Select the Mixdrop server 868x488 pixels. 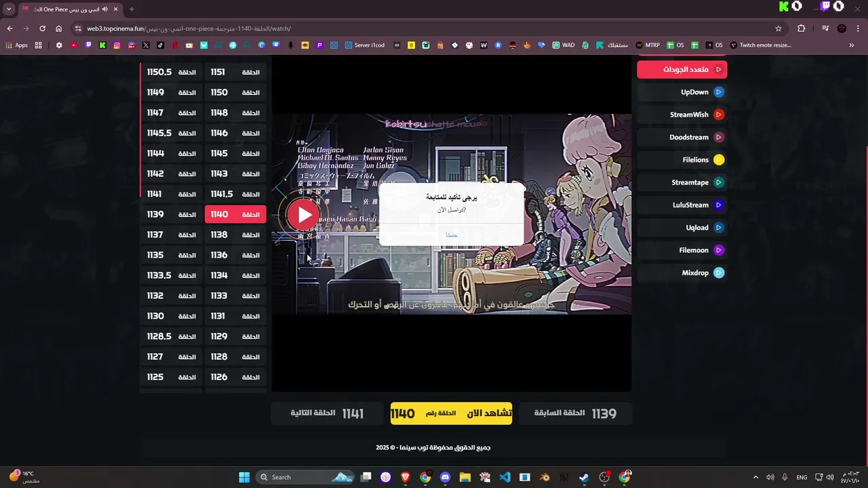coord(682,272)
